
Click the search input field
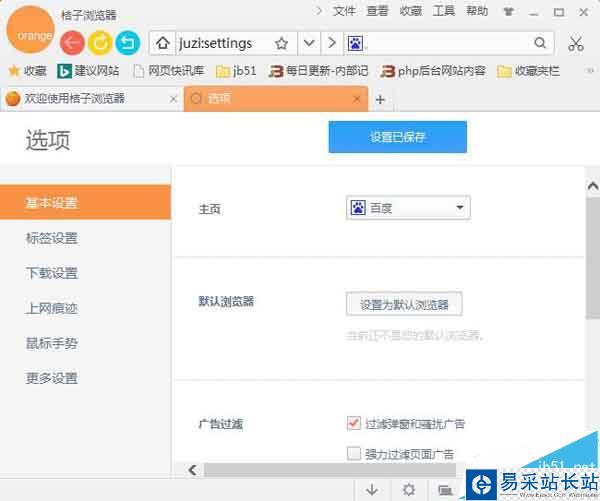[448, 43]
